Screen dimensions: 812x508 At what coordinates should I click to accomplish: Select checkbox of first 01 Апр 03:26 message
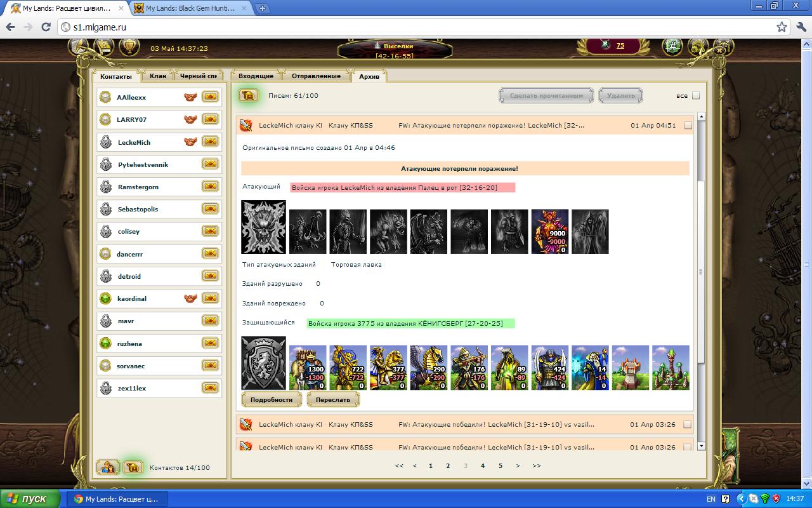coord(688,425)
